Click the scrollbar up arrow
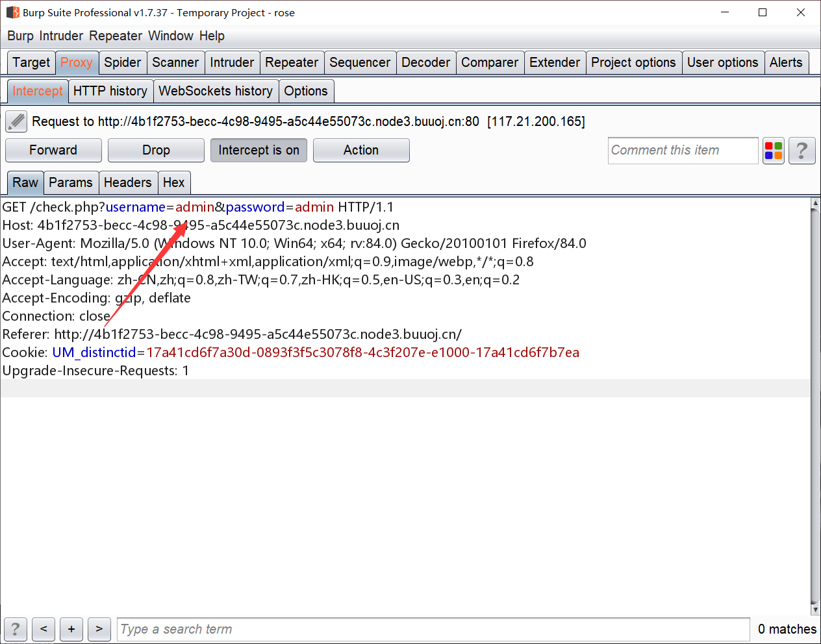The height and width of the screenshot is (644, 821). tap(816, 203)
